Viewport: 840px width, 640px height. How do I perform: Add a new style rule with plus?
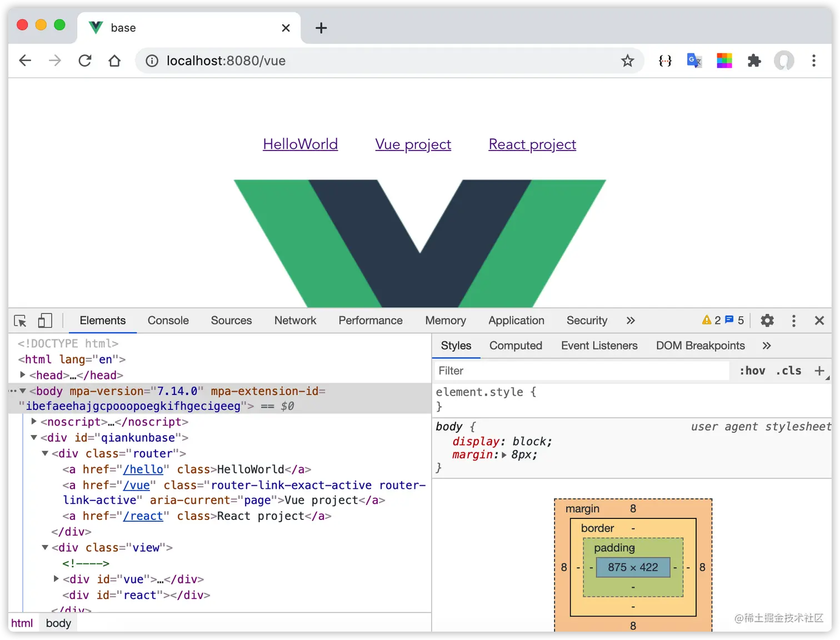(x=819, y=371)
